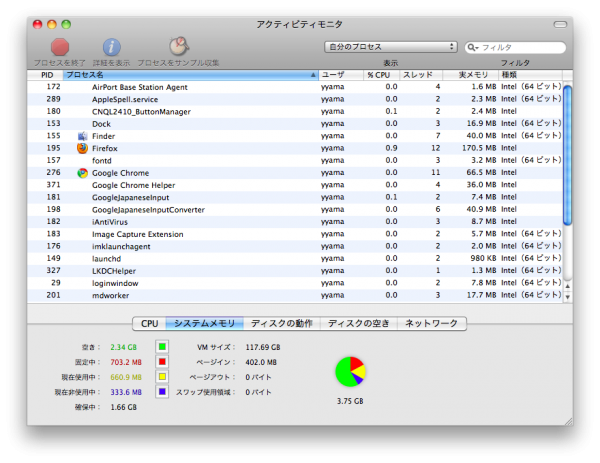Select the Dock process row
This screenshot has width=600, height=463.
tap(295, 124)
